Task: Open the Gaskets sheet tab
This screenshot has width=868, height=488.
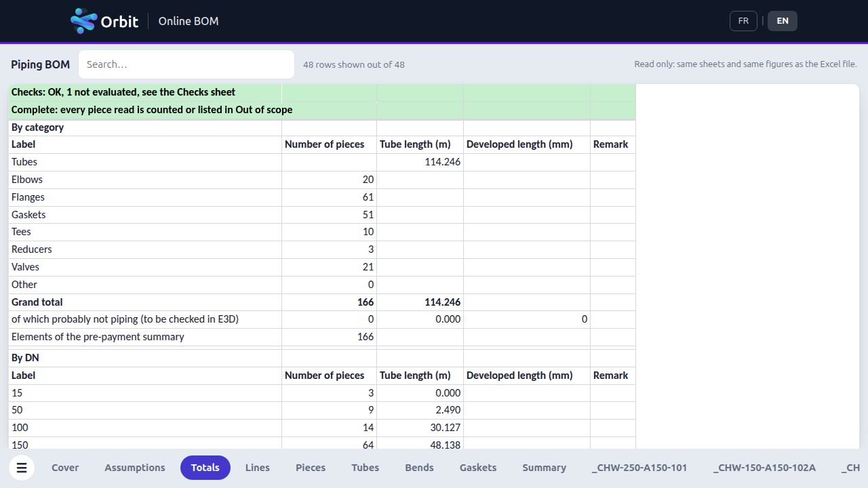Action: pos(478,468)
